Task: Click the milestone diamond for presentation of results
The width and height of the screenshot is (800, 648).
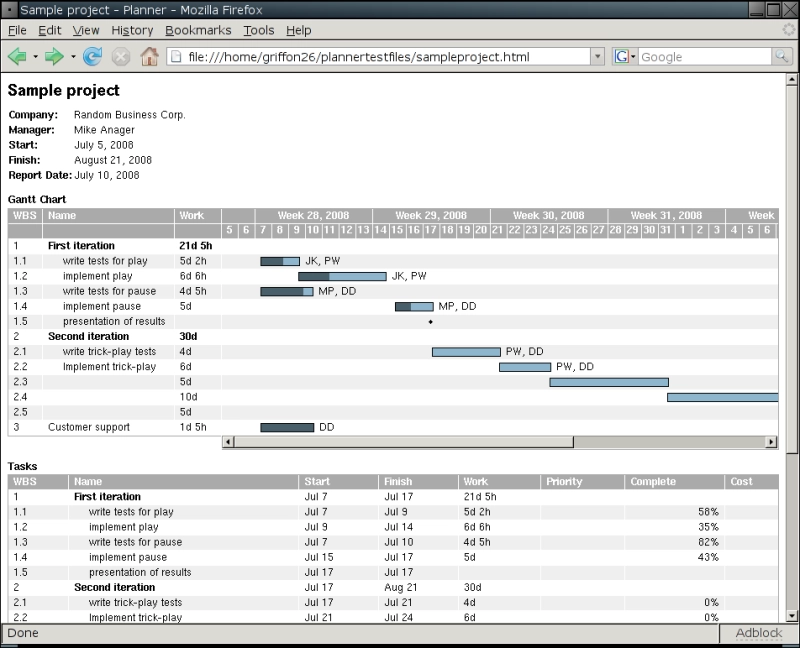Action: coord(430,321)
